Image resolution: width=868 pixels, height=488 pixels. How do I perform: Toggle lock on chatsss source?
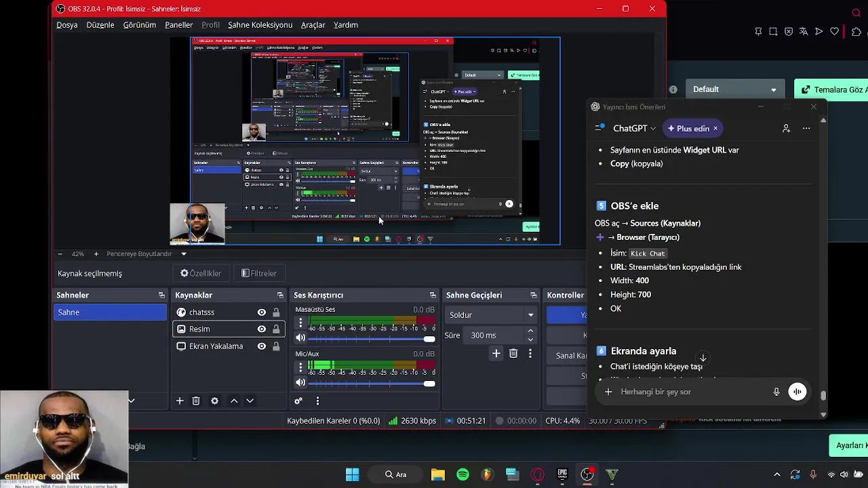point(276,312)
